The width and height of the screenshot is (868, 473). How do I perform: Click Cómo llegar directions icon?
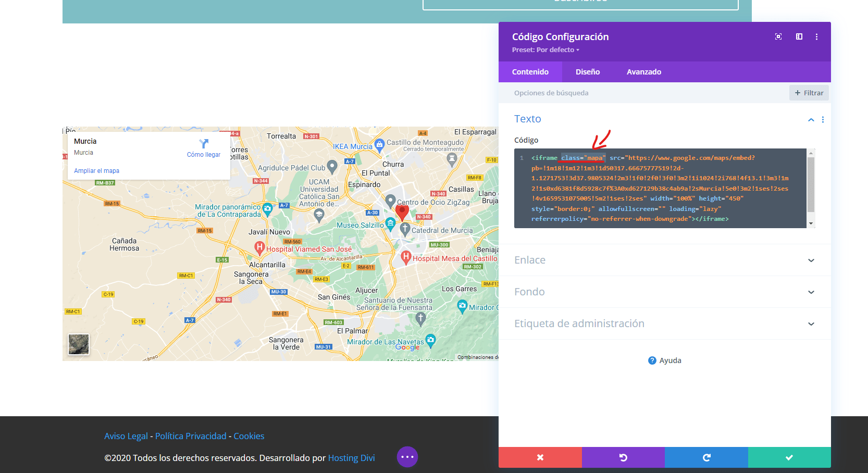click(x=204, y=144)
